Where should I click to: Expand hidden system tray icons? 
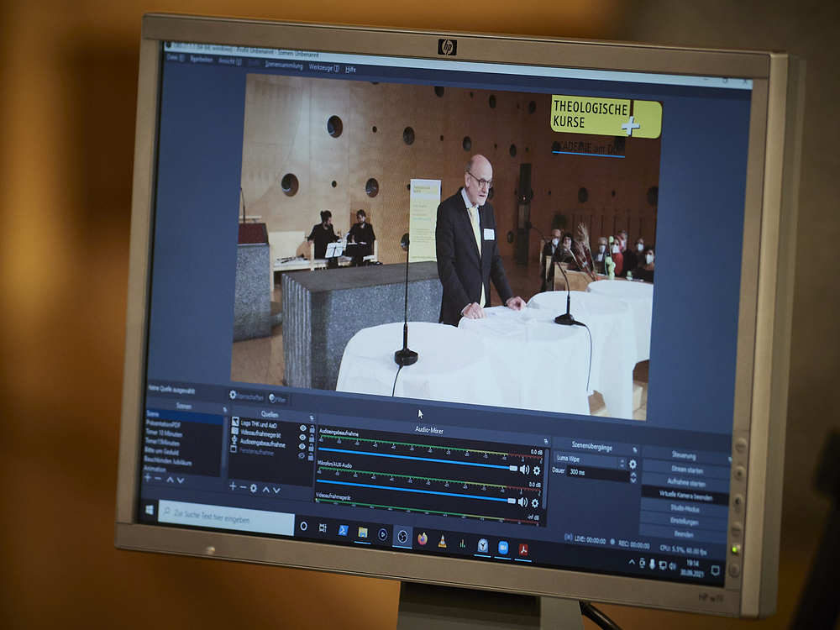[632, 562]
